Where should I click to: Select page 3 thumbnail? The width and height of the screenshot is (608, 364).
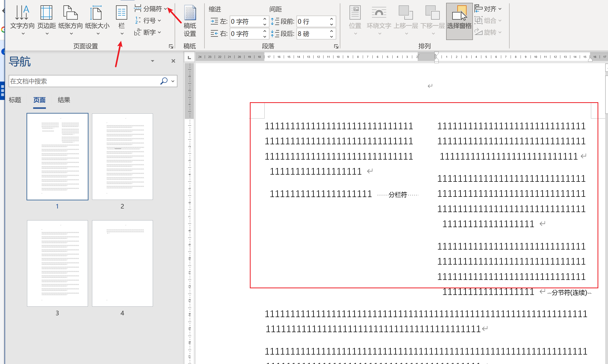[57, 263]
